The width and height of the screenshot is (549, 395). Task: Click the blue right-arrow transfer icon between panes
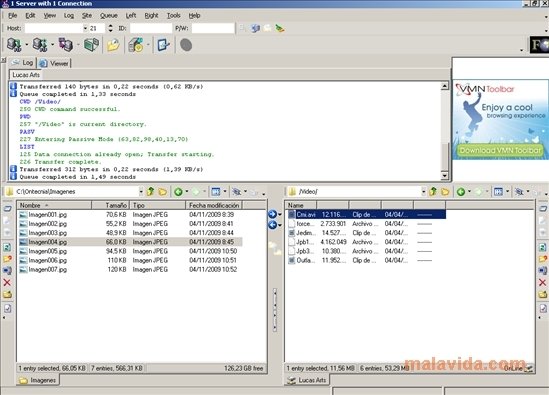click(272, 214)
